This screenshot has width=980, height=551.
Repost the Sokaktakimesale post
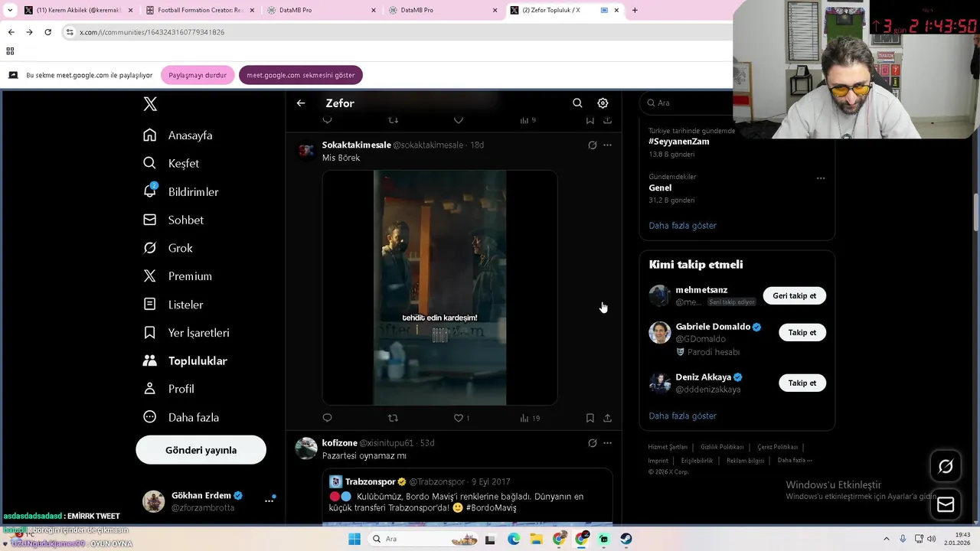coord(393,418)
